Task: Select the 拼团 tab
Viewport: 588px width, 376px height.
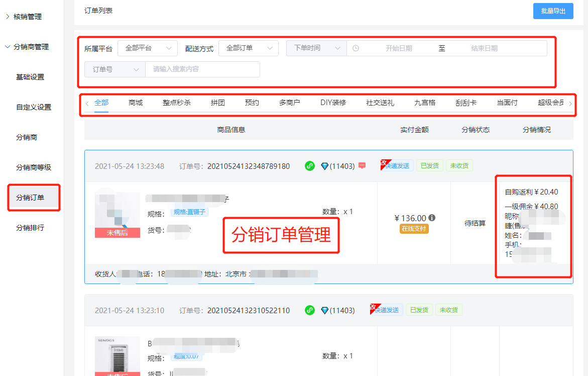Action: tap(217, 103)
